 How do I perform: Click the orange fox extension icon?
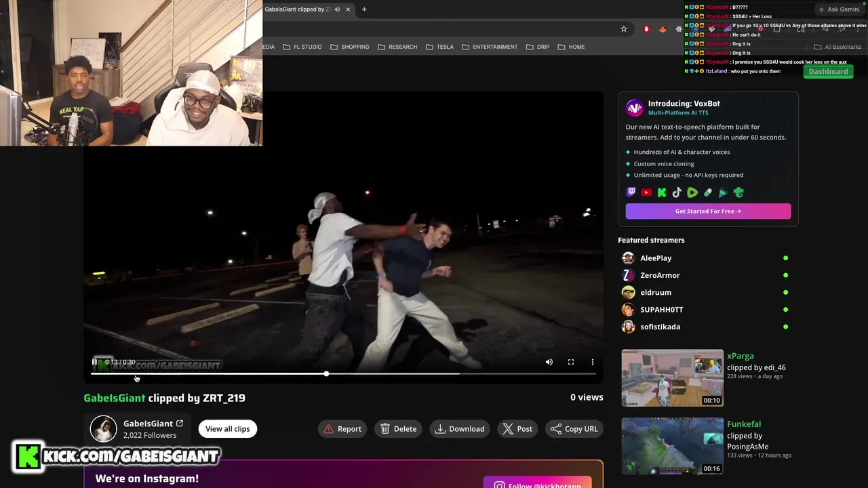pyautogui.click(x=663, y=29)
